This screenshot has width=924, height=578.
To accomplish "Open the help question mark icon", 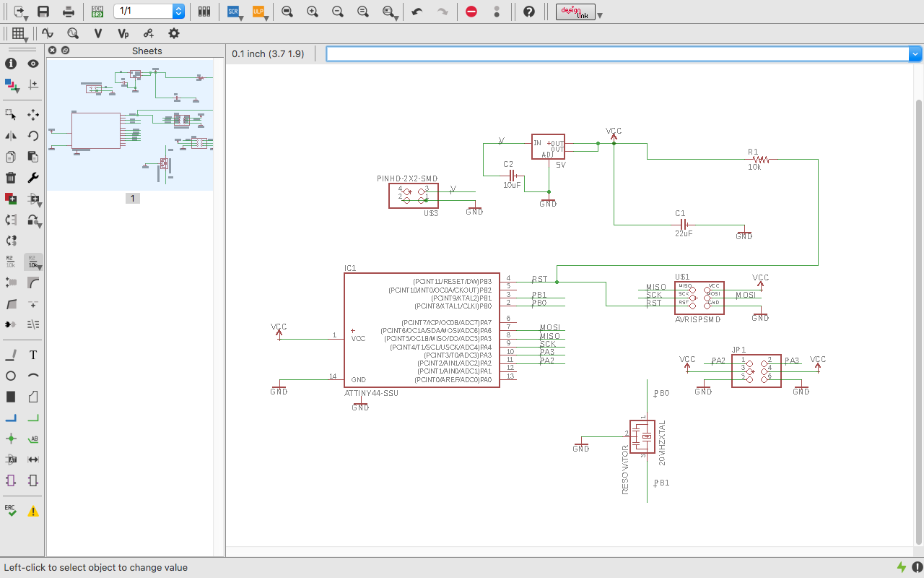I will tap(529, 12).
